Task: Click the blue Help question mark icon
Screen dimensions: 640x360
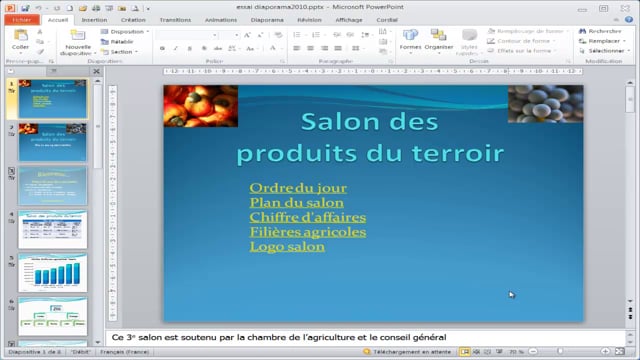Action: (629, 20)
